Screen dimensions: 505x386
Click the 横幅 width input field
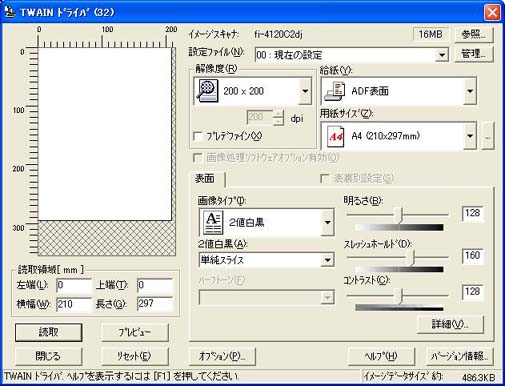(74, 304)
